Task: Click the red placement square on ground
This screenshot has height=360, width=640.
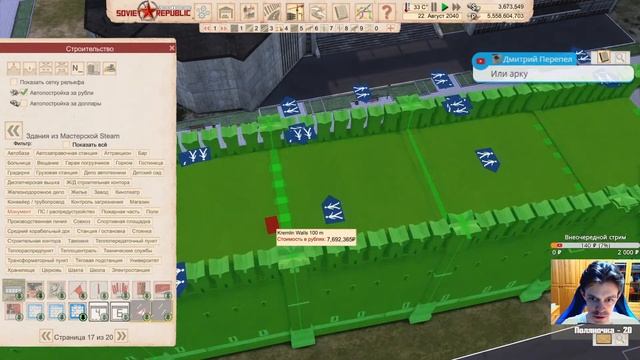Action: pyautogui.click(x=271, y=225)
